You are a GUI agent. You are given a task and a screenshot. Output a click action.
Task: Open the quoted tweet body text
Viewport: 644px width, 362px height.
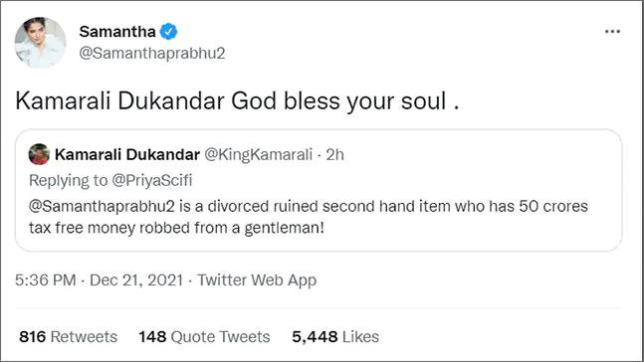(x=309, y=217)
